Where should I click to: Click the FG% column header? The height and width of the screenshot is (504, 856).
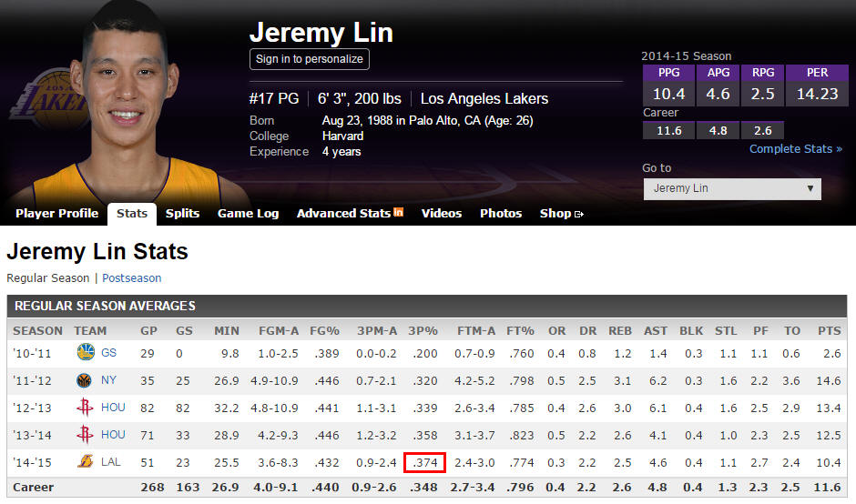324,330
